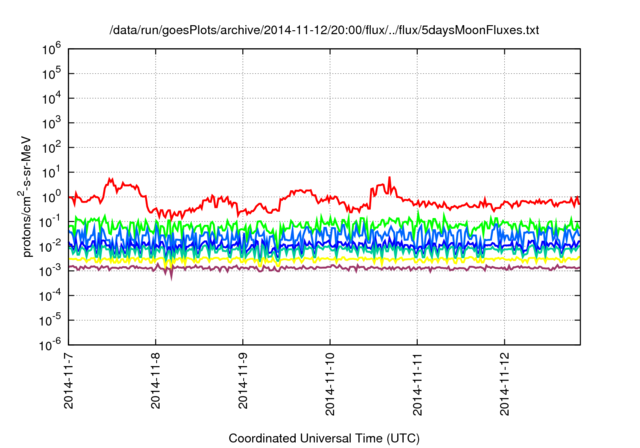Click the protons/cm2-s-sr-MeV axis title

tap(25, 196)
